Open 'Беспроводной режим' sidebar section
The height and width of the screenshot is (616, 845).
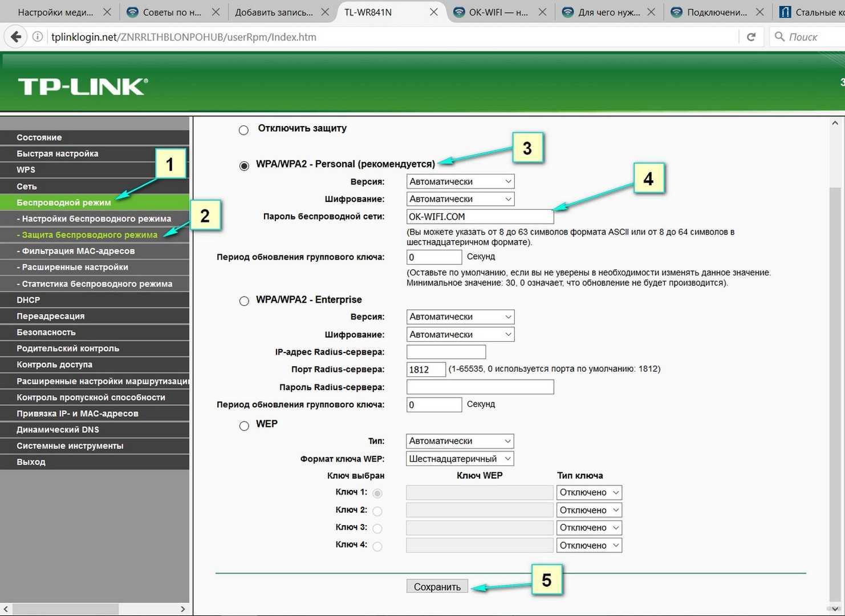coord(95,202)
